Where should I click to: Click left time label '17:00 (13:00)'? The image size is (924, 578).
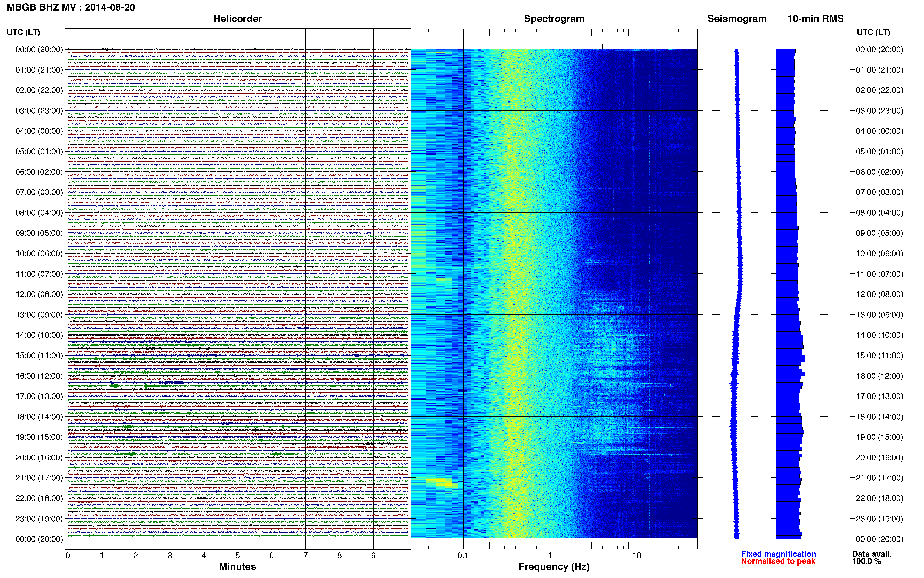coord(39,396)
